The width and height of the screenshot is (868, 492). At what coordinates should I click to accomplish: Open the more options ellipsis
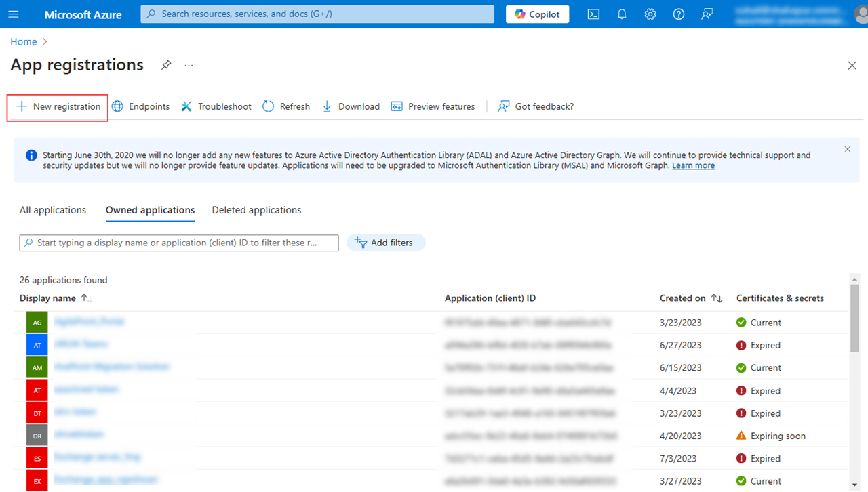[x=189, y=65]
